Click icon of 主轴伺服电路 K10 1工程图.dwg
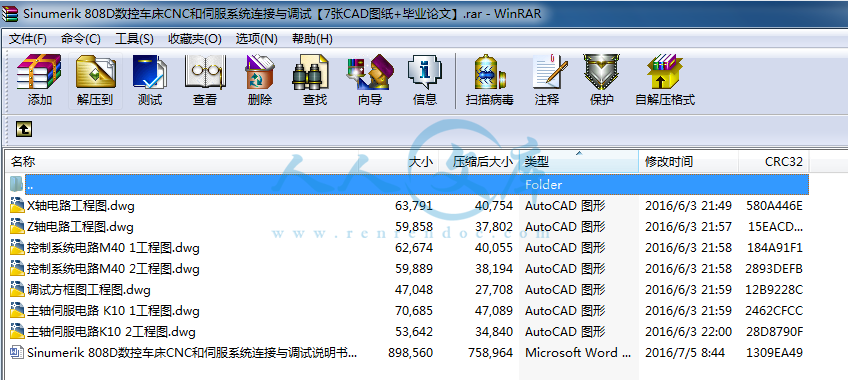The width and height of the screenshot is (848, 380). click(x=17, y=311)
